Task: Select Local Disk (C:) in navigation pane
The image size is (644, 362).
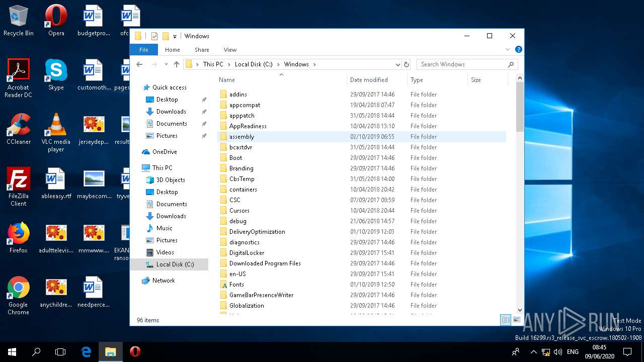Action: [169, 264]
